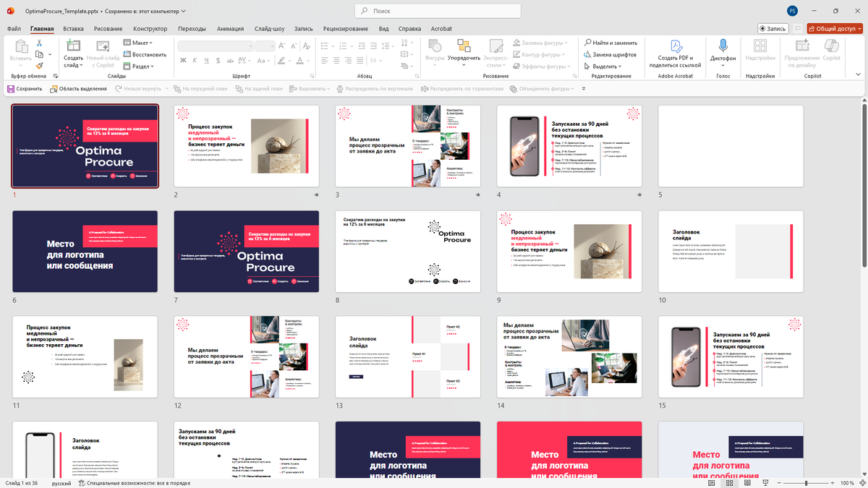Switch to Reading view icon
The height and width of the screenshot is (488, 868).
(746, 482)
